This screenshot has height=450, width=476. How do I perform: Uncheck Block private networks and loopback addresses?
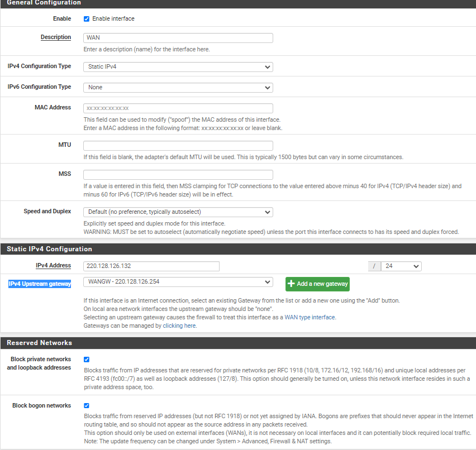(x=87, y=360)
